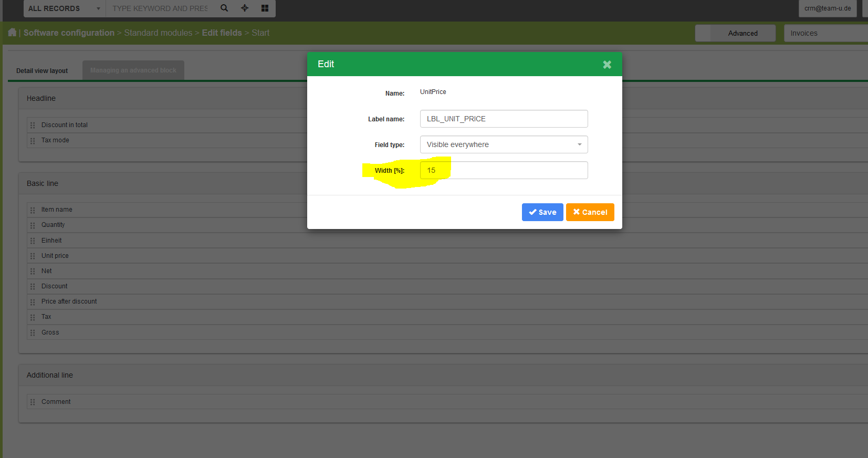Click the drag handle beside Price after discount
This screenshot has height=458, width=868.
33,302
